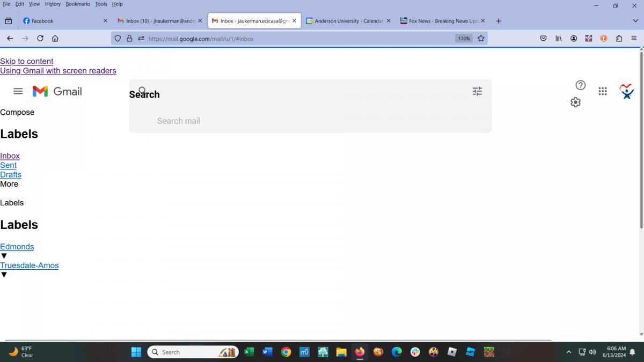Click Skip to content link

(x=27, y=61)
